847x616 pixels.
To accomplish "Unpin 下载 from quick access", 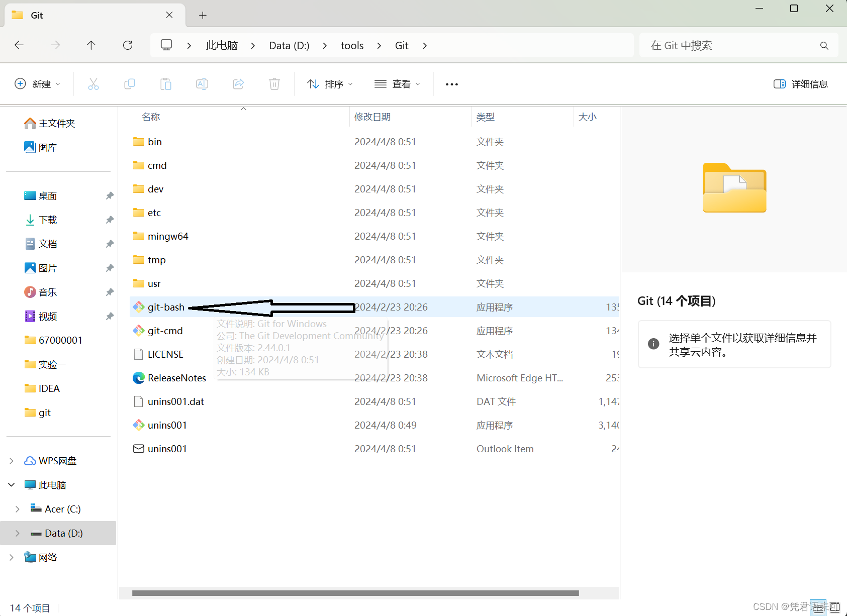I will tap(110, 220).
